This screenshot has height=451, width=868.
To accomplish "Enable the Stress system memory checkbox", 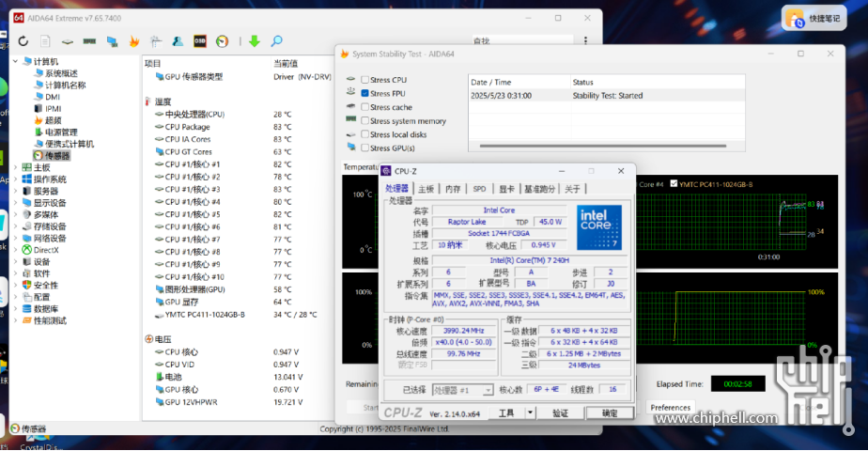I will pyautogui.click(x=364, y=120).
